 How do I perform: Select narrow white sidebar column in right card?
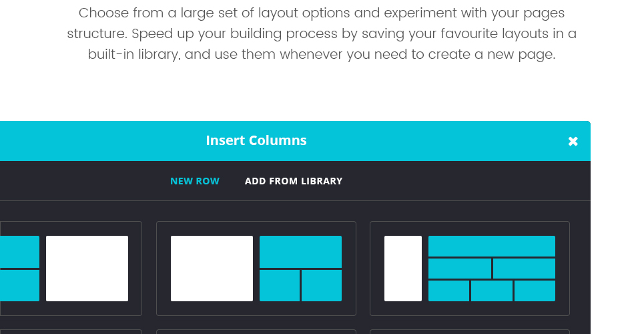[x=403, y=268]
